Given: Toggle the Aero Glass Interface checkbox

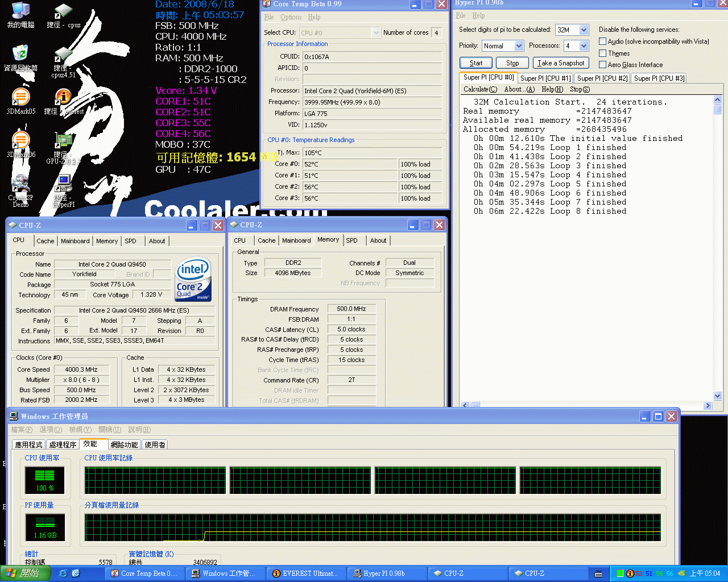Looking at the screenshot, I should tap(602, 65).
